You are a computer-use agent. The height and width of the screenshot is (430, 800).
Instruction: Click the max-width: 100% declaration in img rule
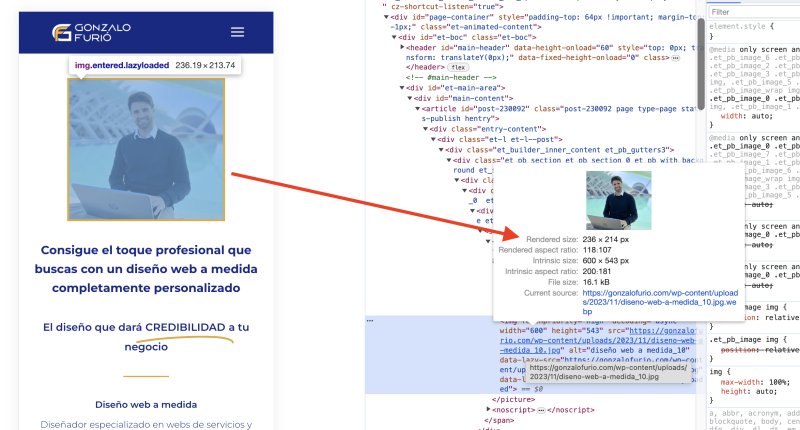point(754,384)
